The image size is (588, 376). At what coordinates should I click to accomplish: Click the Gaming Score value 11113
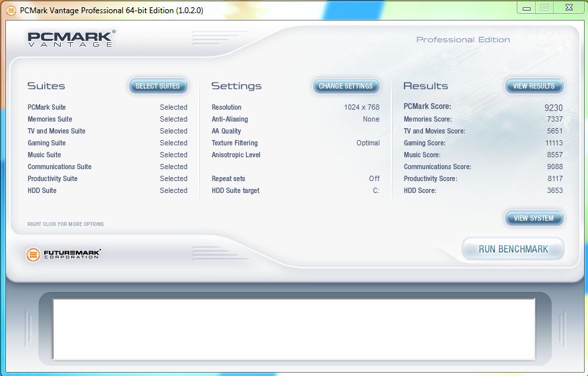(554, 143)
